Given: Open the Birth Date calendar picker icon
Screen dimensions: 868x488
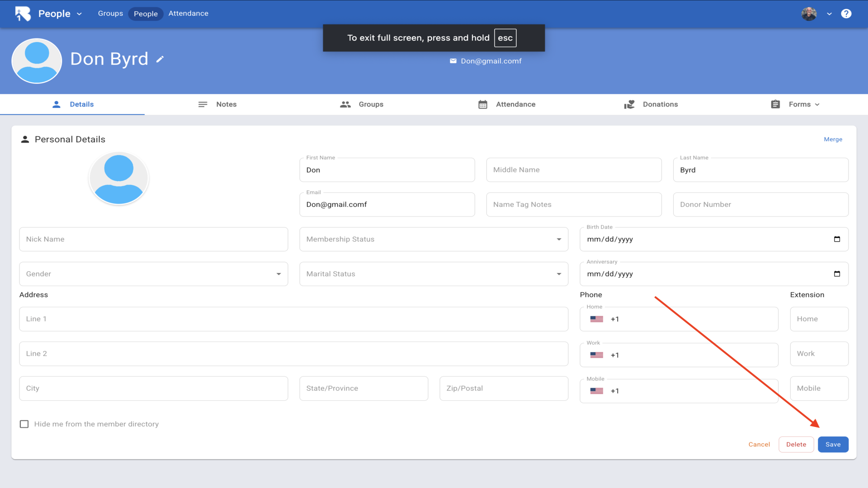Looking at the screenshot, I should pos(837,239).
